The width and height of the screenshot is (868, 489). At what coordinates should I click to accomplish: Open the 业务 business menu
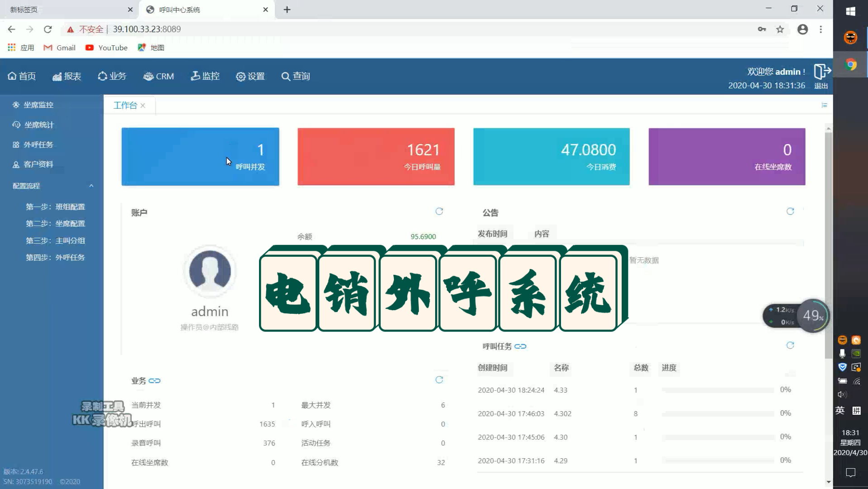(112, 76)
